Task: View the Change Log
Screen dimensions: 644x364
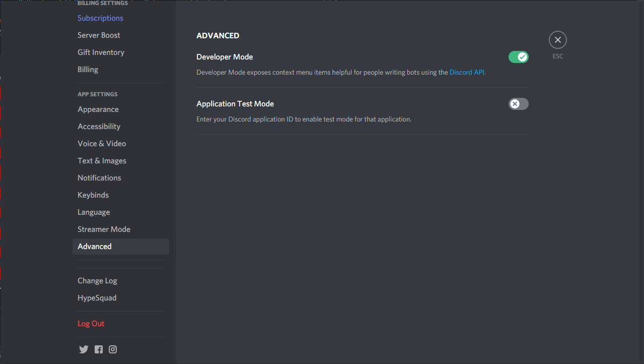Action: 97,280
